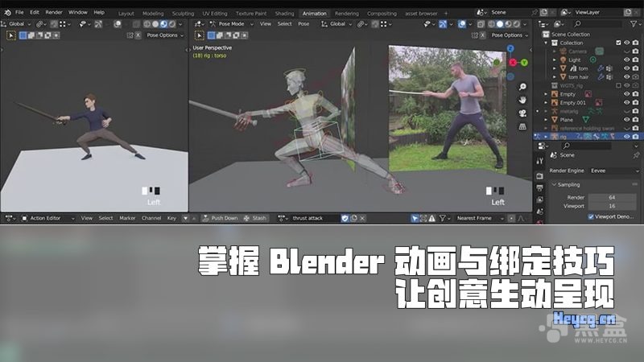Toggle overlays in center viewport header

pos(462,24)
